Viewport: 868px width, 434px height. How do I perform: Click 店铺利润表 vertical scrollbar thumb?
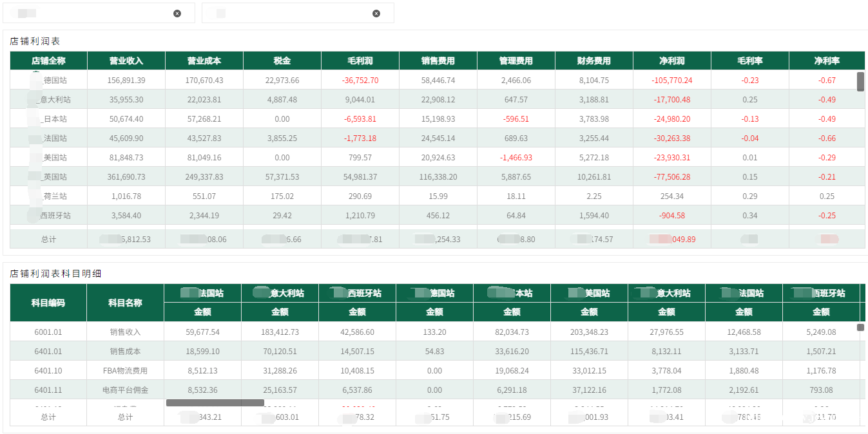860,82
